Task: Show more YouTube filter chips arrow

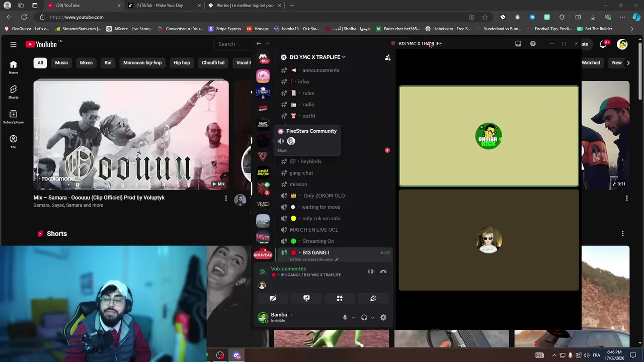Action: point(628,63)
